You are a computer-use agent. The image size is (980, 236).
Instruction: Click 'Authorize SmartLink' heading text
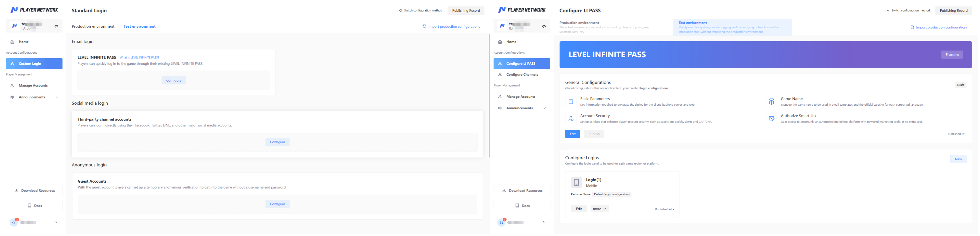(799, 116)
